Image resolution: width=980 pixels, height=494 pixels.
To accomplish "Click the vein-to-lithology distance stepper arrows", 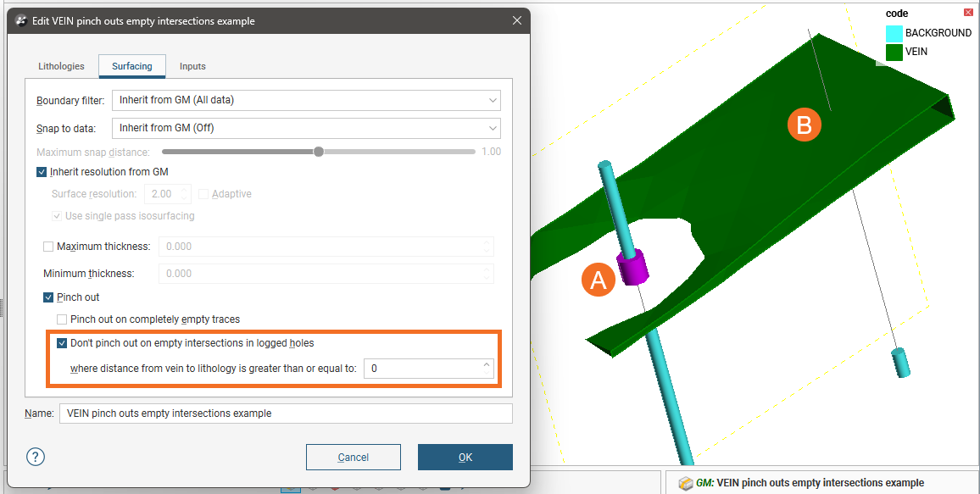I will [487, 369].
